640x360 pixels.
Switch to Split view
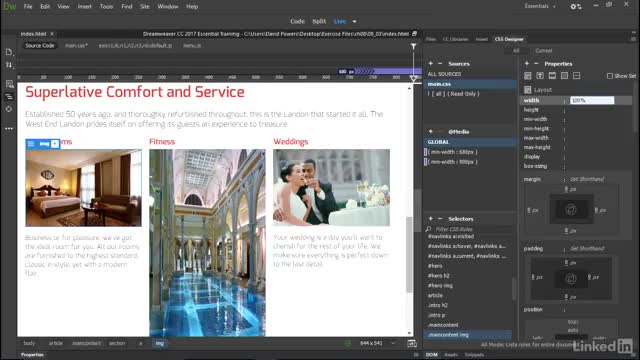pyautogui.click(x=319, y=22)
